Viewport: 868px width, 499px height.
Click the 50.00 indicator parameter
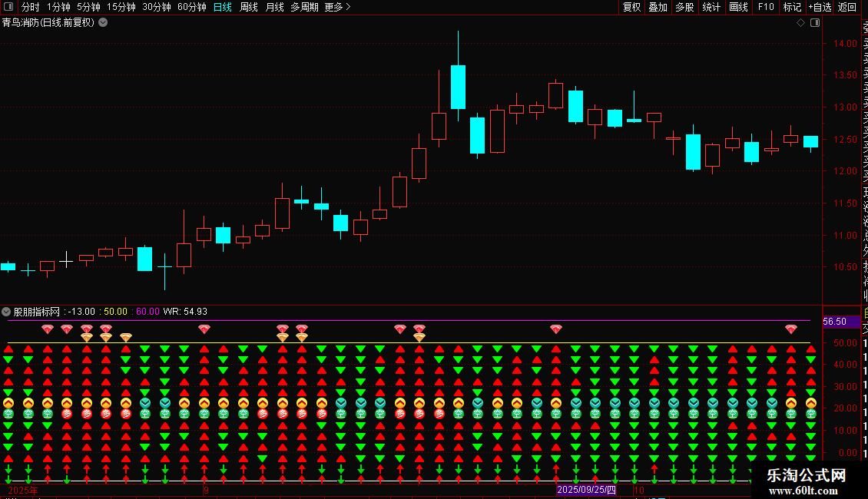click(x=115, y=312)
